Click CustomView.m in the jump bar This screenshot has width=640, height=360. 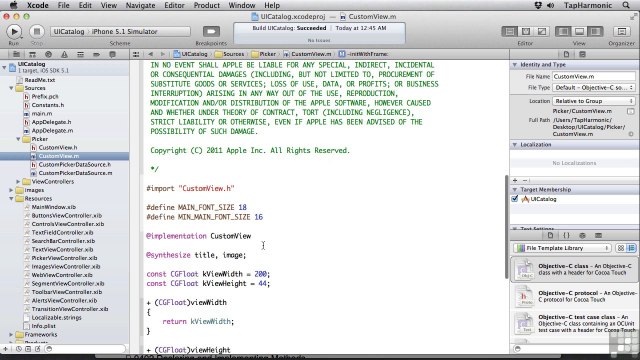click(x=307, y=54)
